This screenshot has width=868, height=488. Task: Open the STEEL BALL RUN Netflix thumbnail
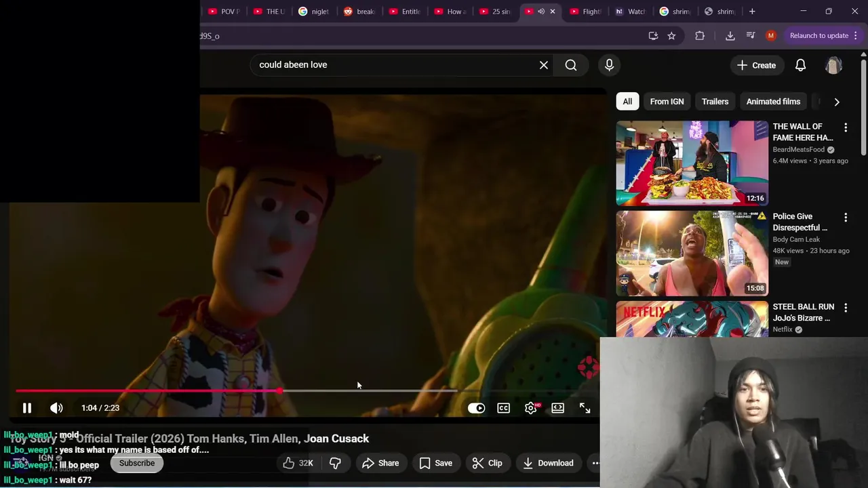pos(692,319)
